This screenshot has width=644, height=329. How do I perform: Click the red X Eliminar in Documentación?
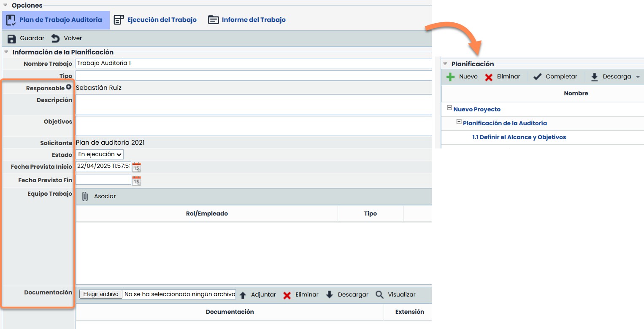(x=287, y=295)
